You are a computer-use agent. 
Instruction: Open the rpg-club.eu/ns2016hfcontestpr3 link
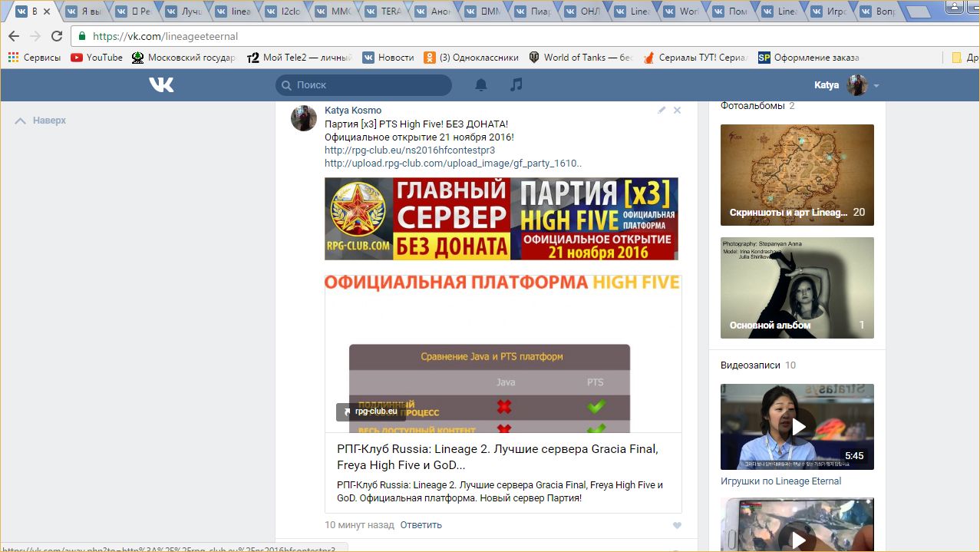(x=410, y=150)
